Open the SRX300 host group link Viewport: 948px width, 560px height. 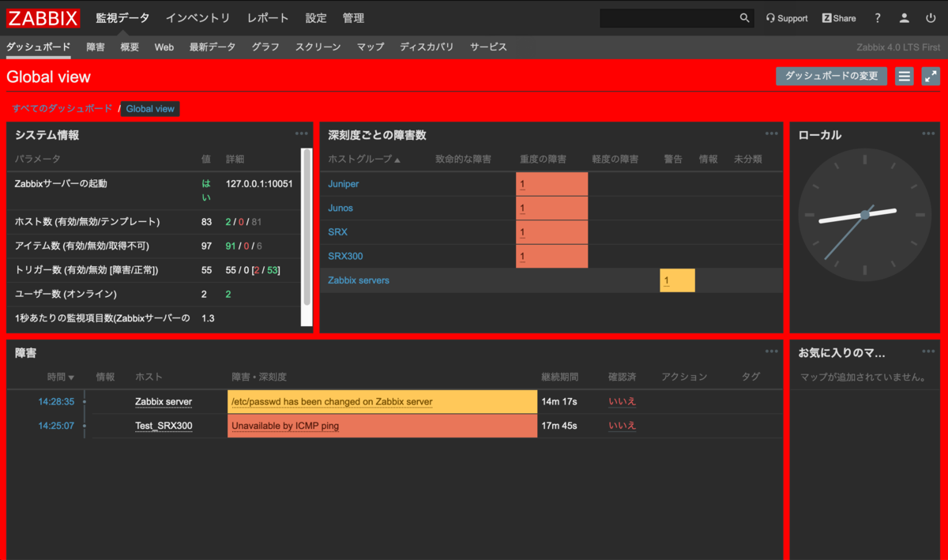pyautogui.click(x=345, y=256)
